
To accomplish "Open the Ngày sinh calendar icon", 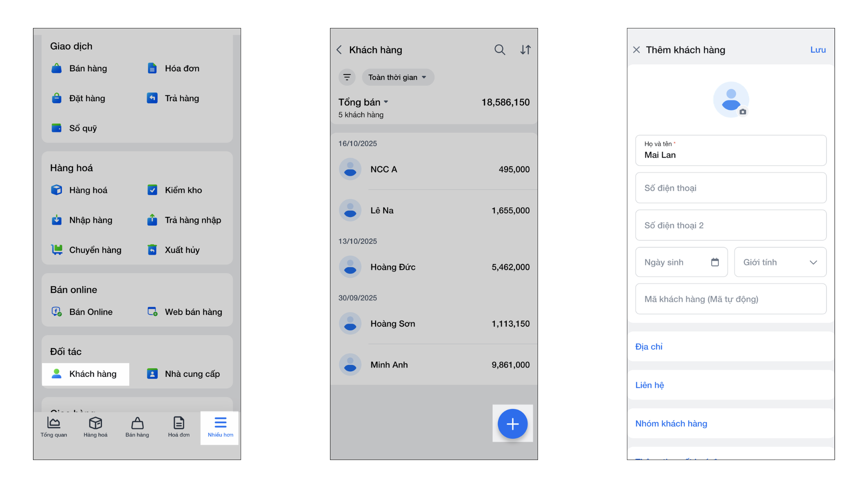I will [x=715, y=262].
